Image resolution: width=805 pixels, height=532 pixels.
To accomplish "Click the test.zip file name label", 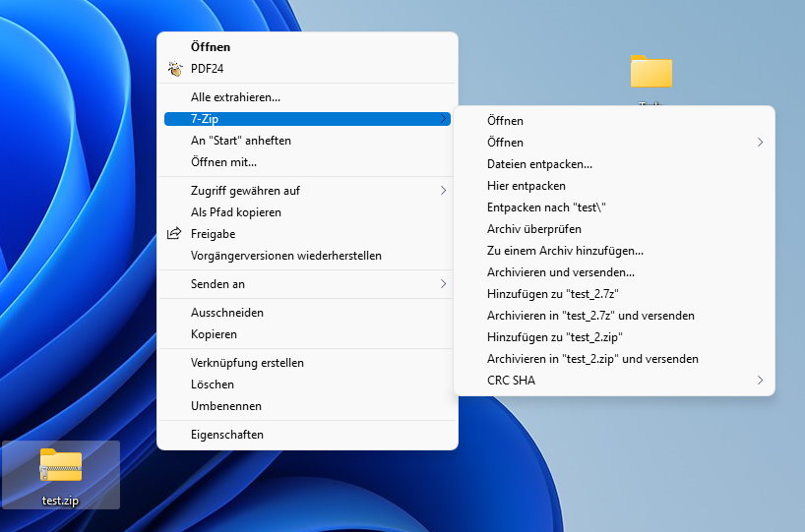I will [x=60, y=501].
